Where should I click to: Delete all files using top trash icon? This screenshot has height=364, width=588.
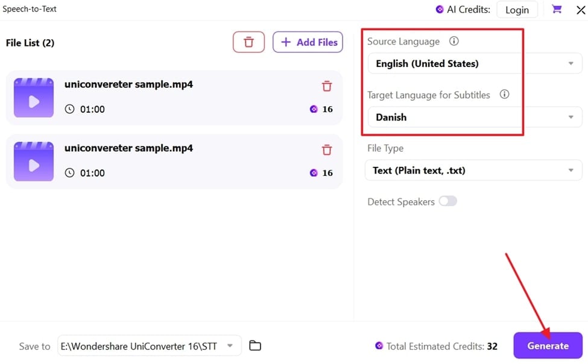click(248, 42)
